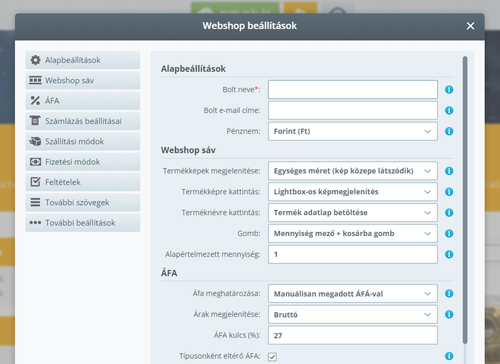Focus the Bolt e-mail címe field

(353, 110)
